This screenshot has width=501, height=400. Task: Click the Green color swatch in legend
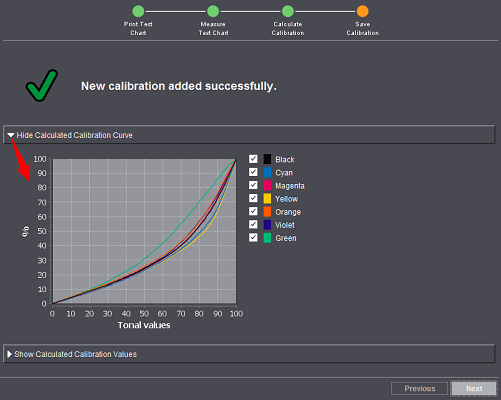pyautogui.click(x=267, y=238)
